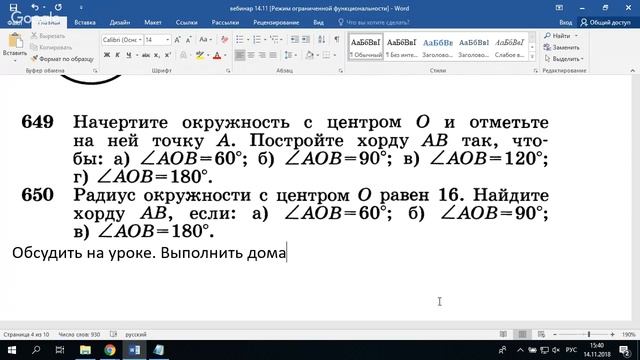Decrease the paragraph indent

tap(294, 40)
